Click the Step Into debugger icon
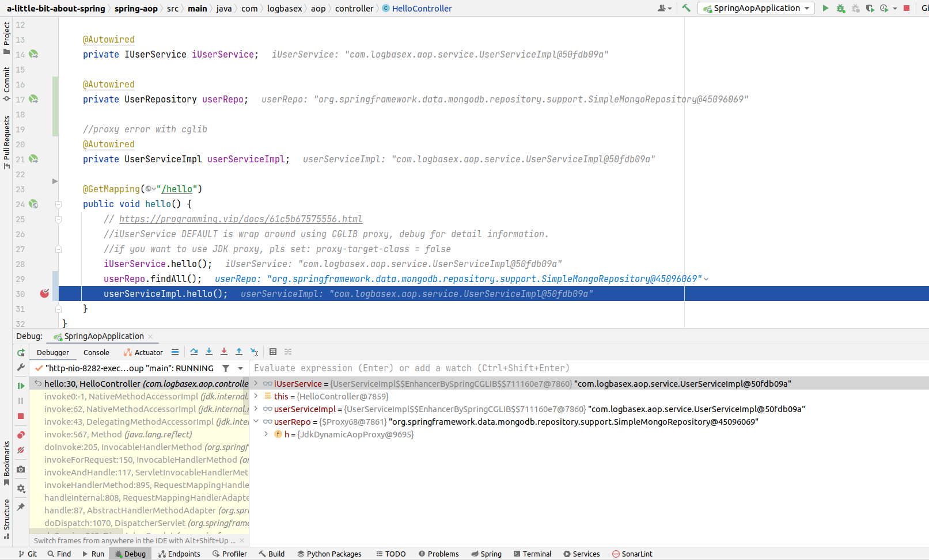Screen dimensions: 929x560 (x=209, y=352)
